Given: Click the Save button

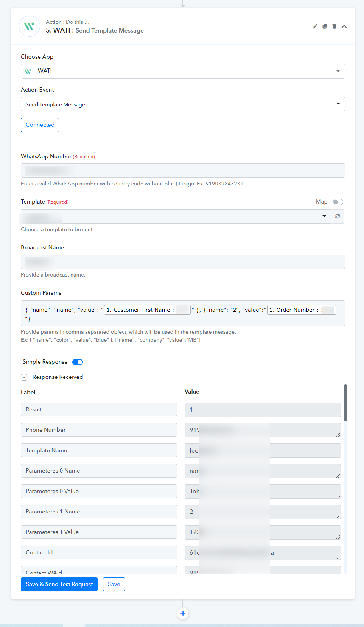Looking at the screenshot, I should pos(114,584).
